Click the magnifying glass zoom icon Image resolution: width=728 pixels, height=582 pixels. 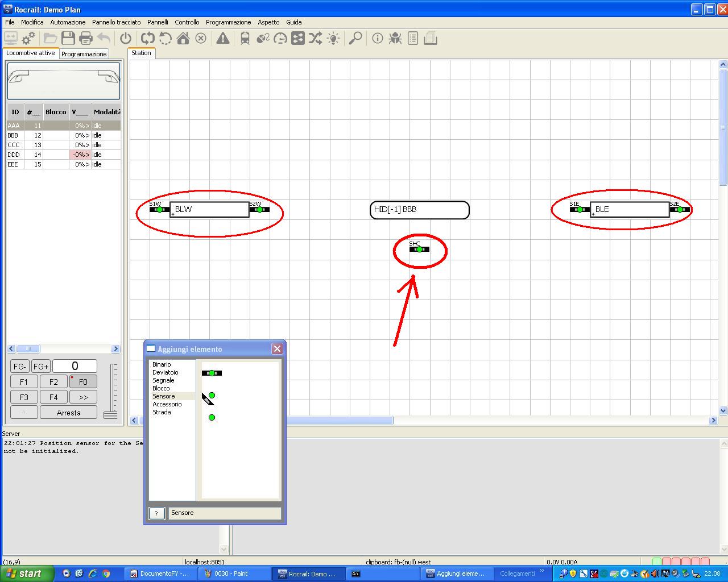tap(355, 38)
